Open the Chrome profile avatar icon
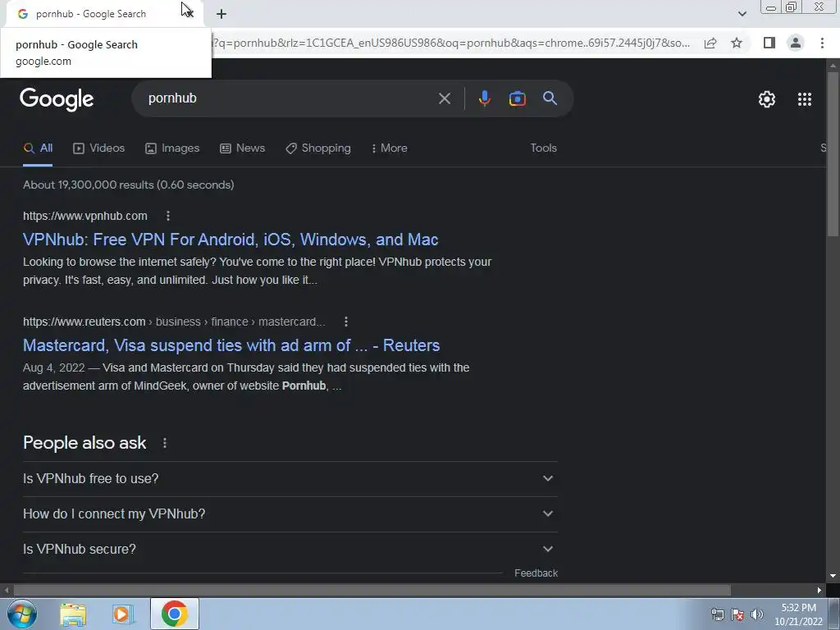Screen dimensions: 840x630 [796, 43]
